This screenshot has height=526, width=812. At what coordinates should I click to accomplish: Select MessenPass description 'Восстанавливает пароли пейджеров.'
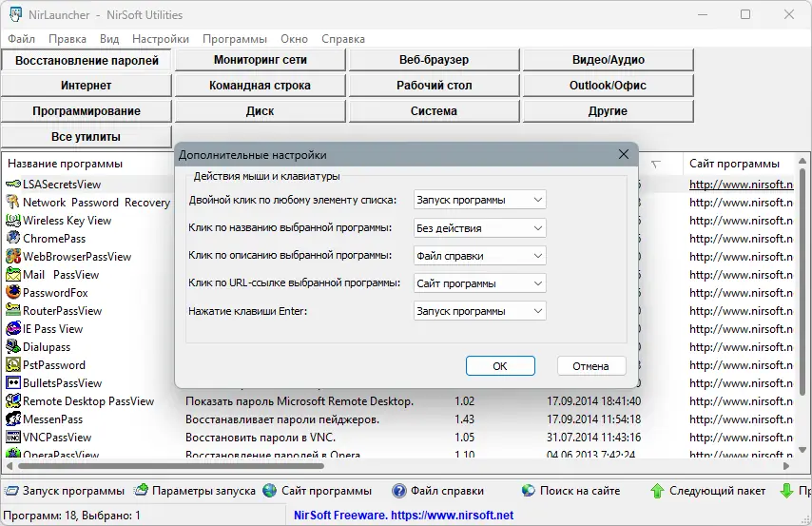282,419
